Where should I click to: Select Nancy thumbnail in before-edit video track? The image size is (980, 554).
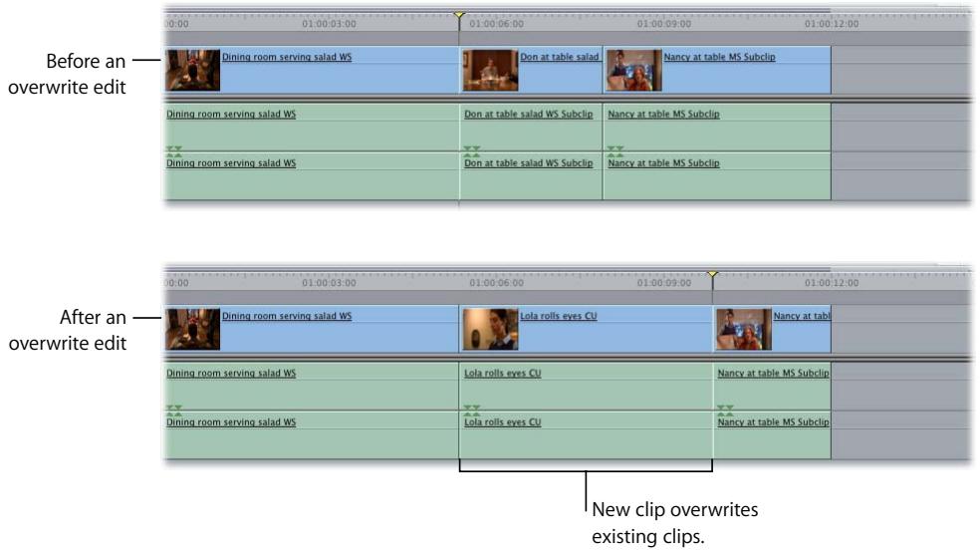pyautogui.click(x=633, y=70)
